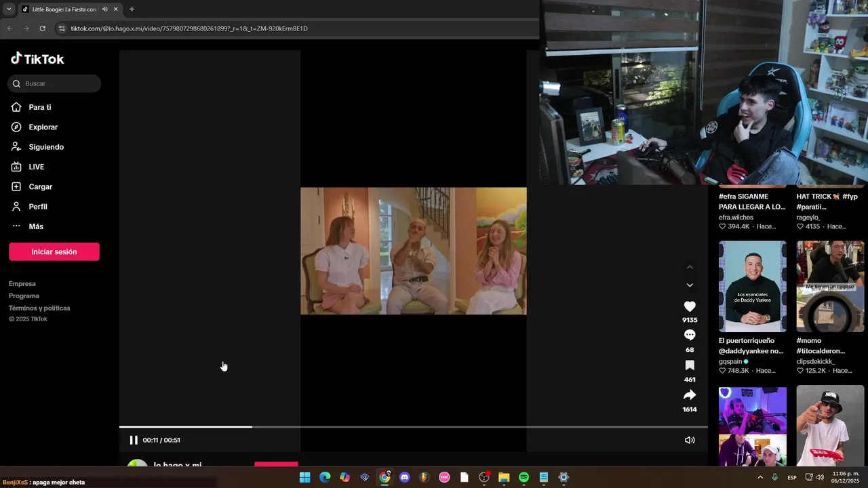Pause the TikTok video
The width and height of the screenshot is (868, 488).
pyautogui.click(x=134, y=440)
